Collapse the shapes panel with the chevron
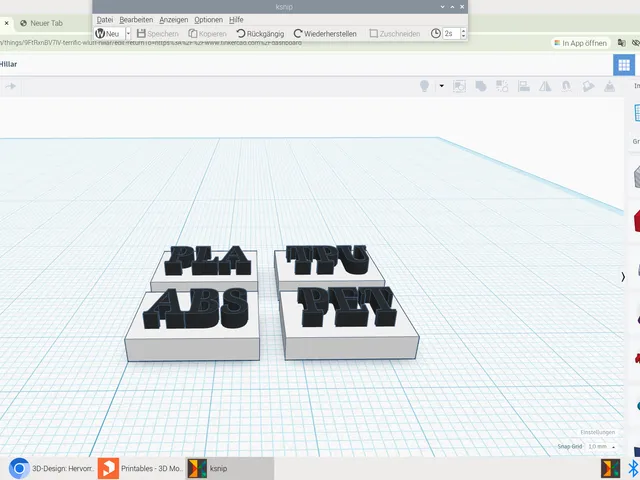The height and width of the screenshot is (480, 640). coord(623,277)
